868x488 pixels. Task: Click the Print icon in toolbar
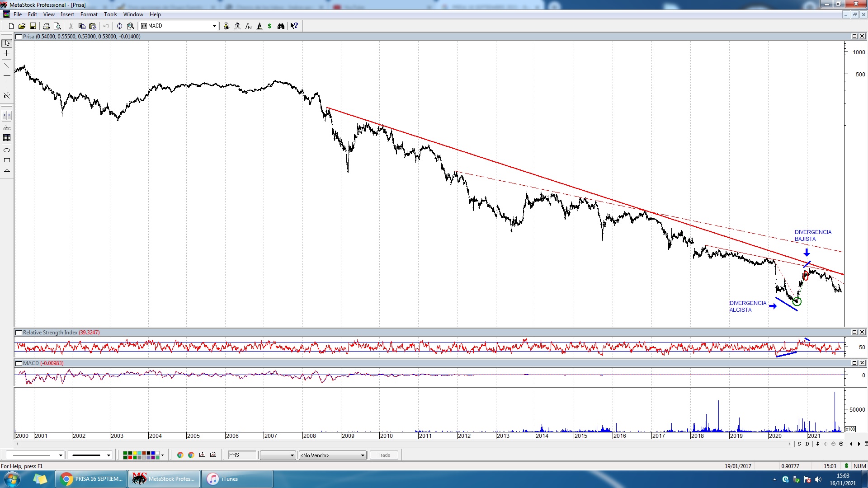pos(46,26)
